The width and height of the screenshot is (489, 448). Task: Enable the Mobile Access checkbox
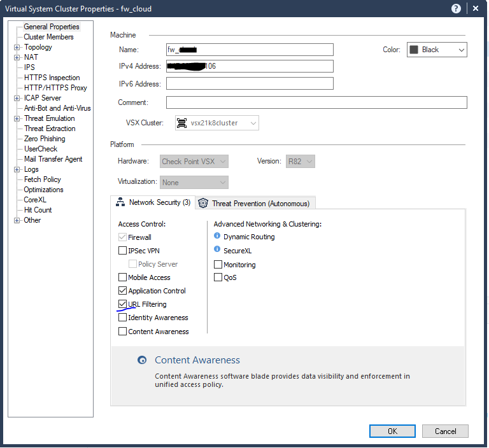(122, 277)
